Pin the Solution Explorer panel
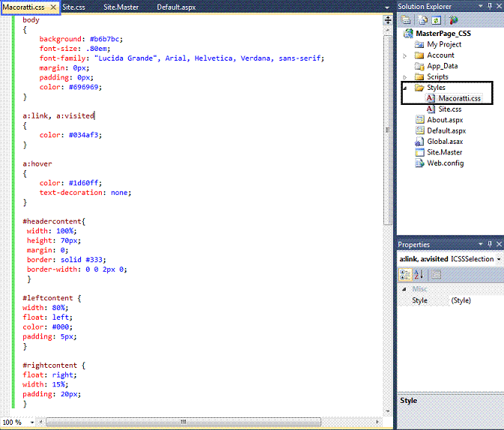Viewport: 504px width, 430px height. 489,7
